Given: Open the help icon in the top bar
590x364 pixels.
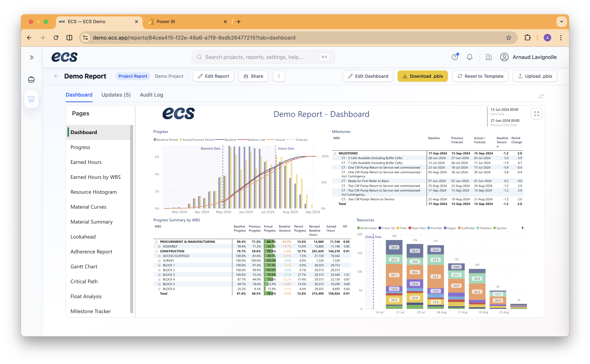Looking at the screenshot, I should (455, 57).
